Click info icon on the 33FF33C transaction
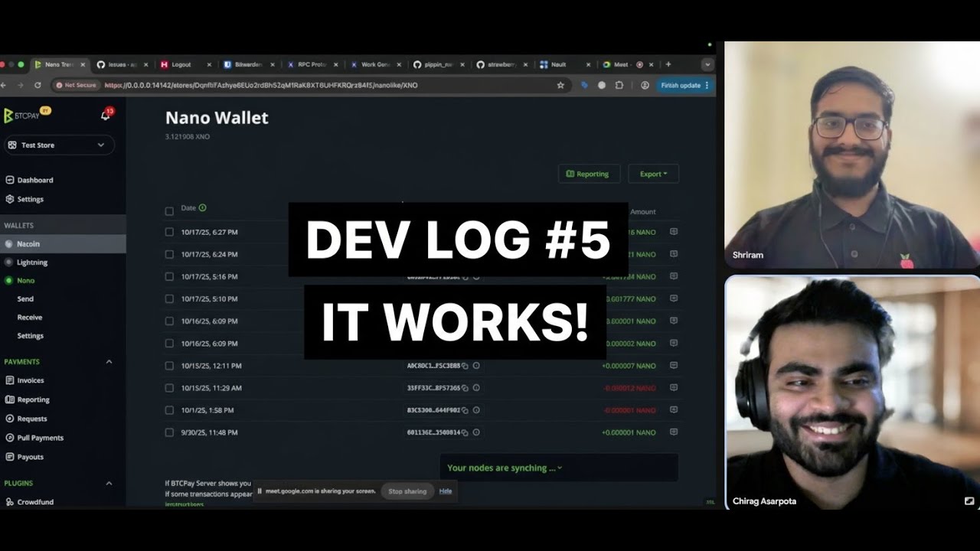This screenshot has height=551, width=980. [x=476, y=388]
